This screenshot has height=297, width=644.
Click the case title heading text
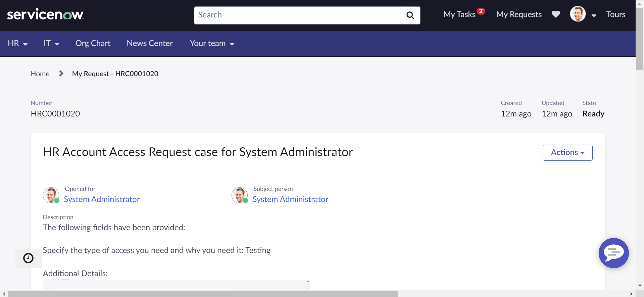coord(198,152)
